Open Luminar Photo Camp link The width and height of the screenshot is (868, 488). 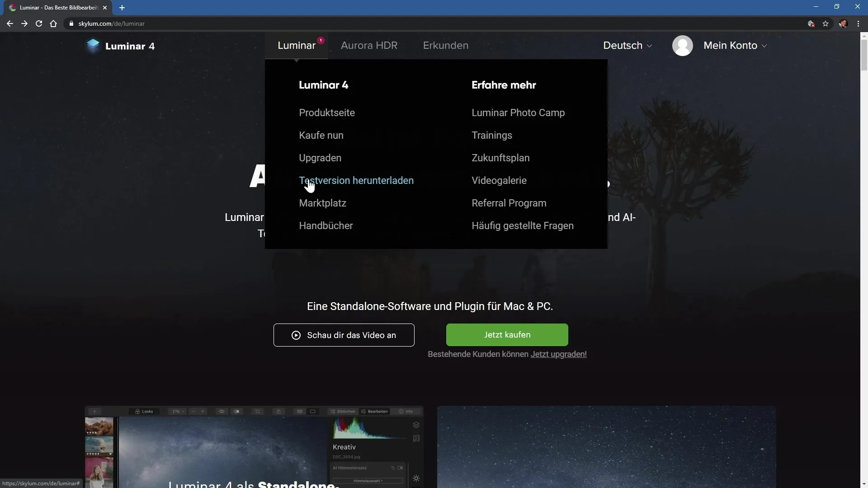pos(518,113)
